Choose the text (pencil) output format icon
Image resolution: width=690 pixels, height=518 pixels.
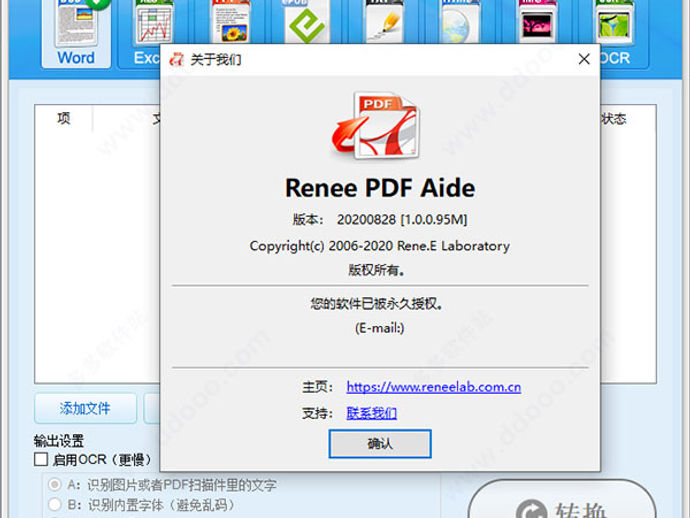[x=384, y=22]
